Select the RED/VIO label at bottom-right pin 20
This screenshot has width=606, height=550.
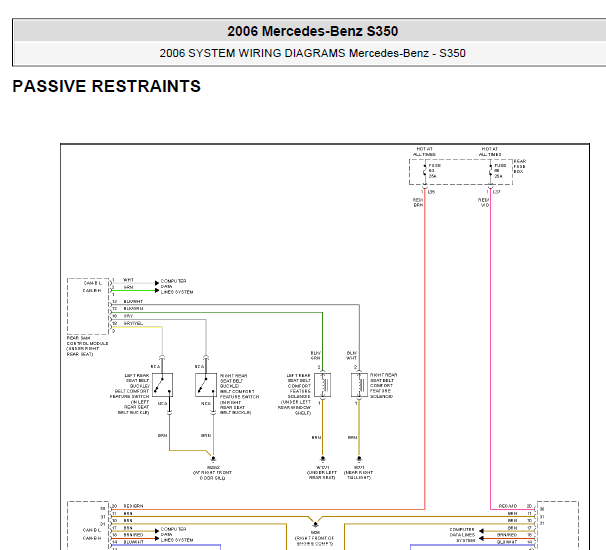[508, 506]
